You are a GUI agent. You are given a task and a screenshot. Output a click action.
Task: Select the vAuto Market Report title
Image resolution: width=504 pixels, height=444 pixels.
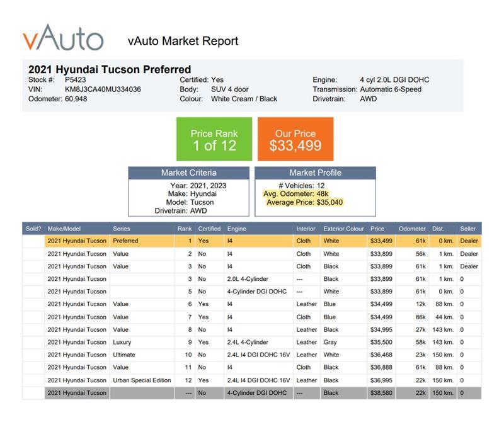[x=183, y=41]
